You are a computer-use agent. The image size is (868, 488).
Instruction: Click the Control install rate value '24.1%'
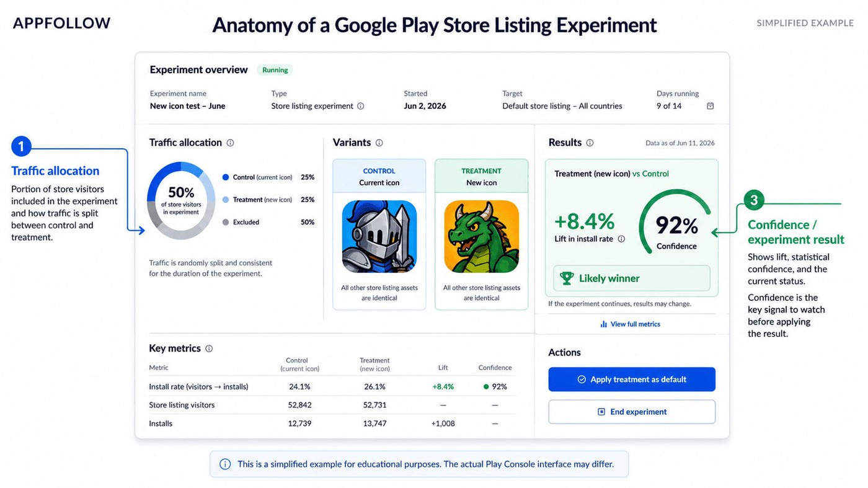(x=299, y=387)
